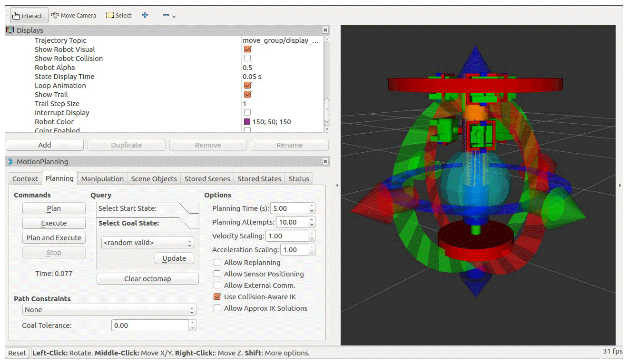Click the Clear octomap button
The image size is (628, 364).
pyautogui.click(x=147, y=279)
